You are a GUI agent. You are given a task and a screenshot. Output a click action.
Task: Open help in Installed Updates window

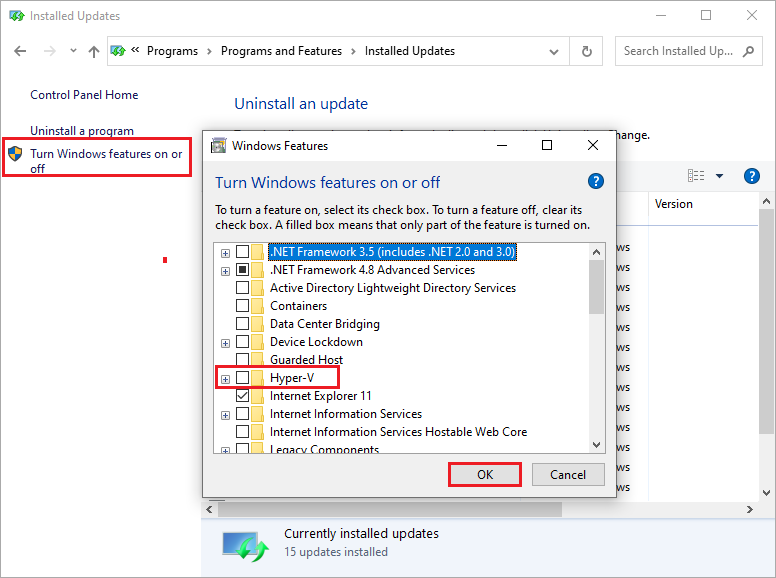[x=751, y=176]
